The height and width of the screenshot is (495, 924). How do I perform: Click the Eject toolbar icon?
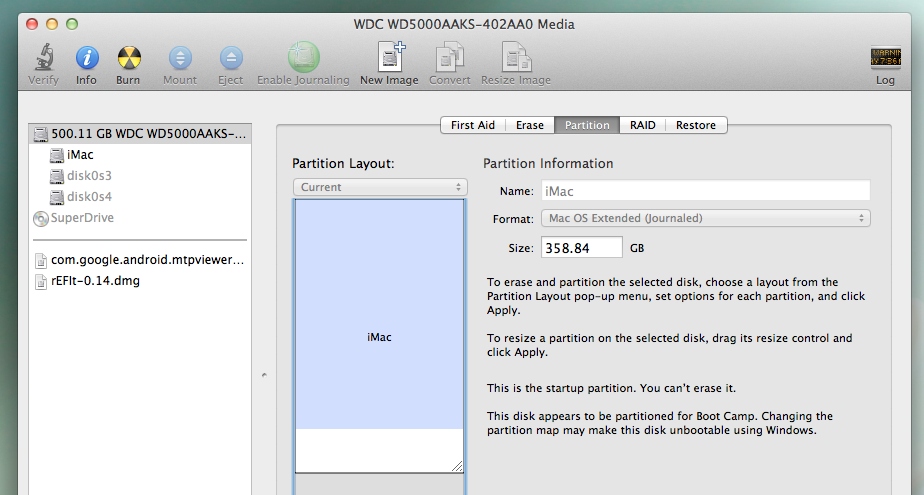[x=231, y=59]
